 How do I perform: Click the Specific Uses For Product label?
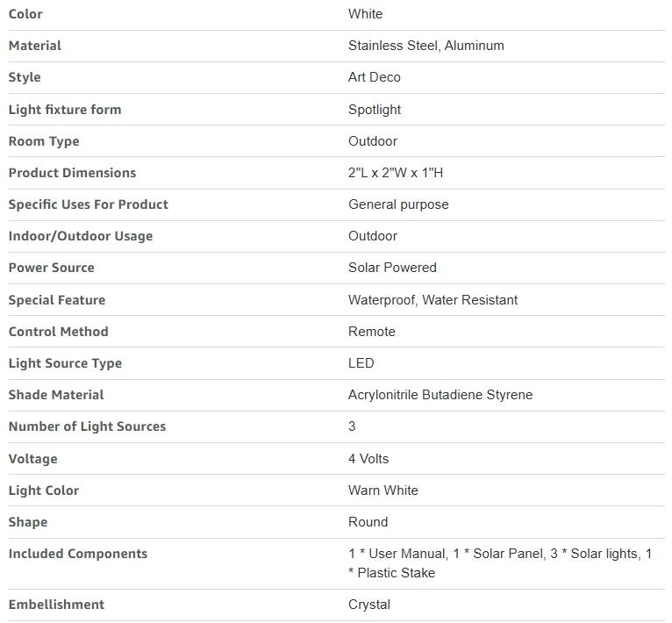pyautogui.click(x=89, y=204)
